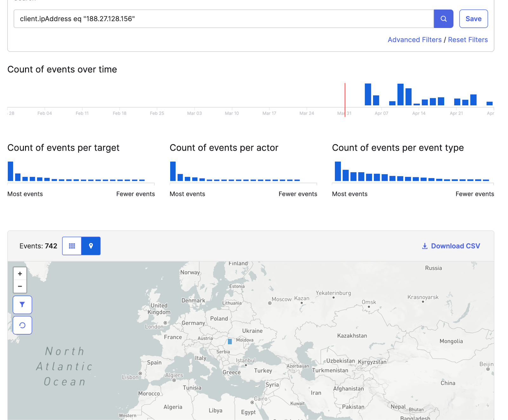Click the first bar in events per actor
Viewport: 508px width, 420px height.
click(x=173, y=171)
